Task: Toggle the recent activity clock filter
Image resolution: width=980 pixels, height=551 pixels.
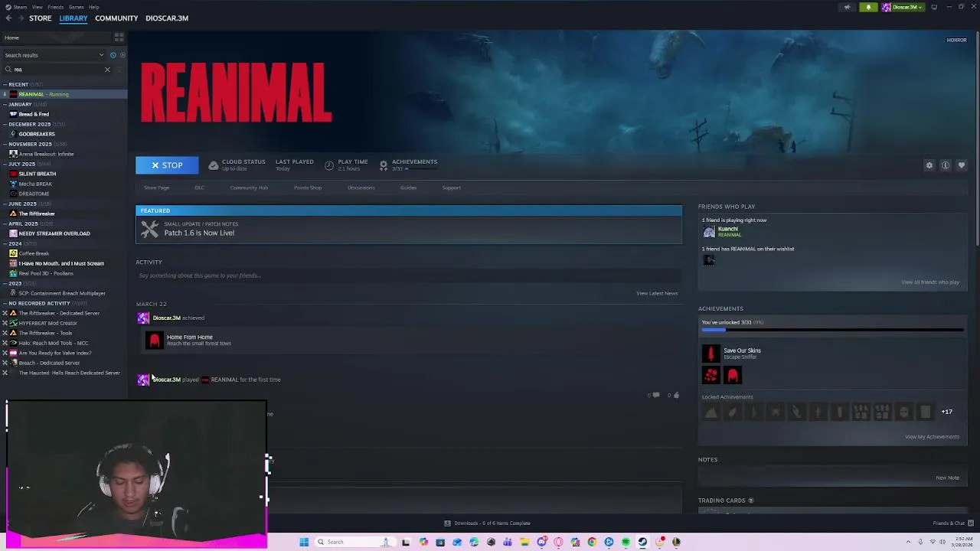Action: pyautogui.click(x=113, y=55)
